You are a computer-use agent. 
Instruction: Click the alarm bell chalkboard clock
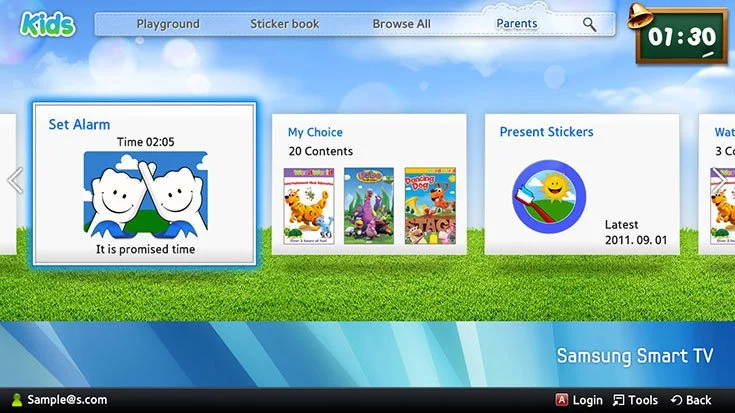pyautogui.click(x=678, y=34)
